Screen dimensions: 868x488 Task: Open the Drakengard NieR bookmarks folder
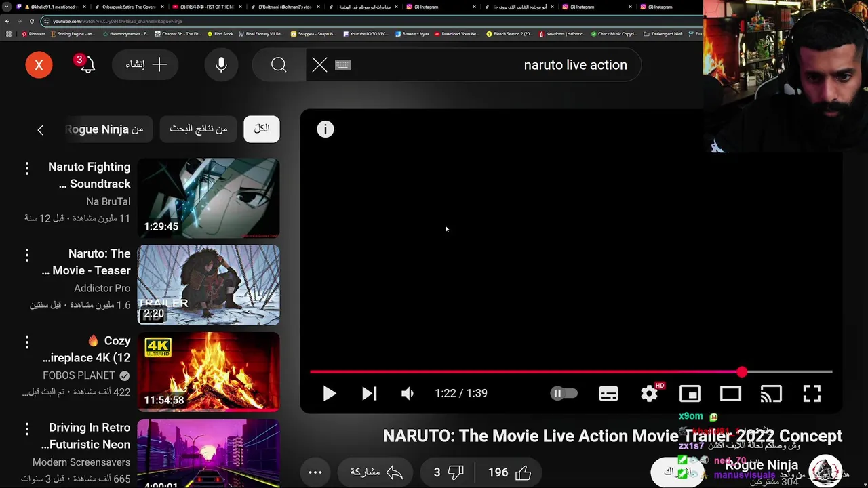(663, 34)
